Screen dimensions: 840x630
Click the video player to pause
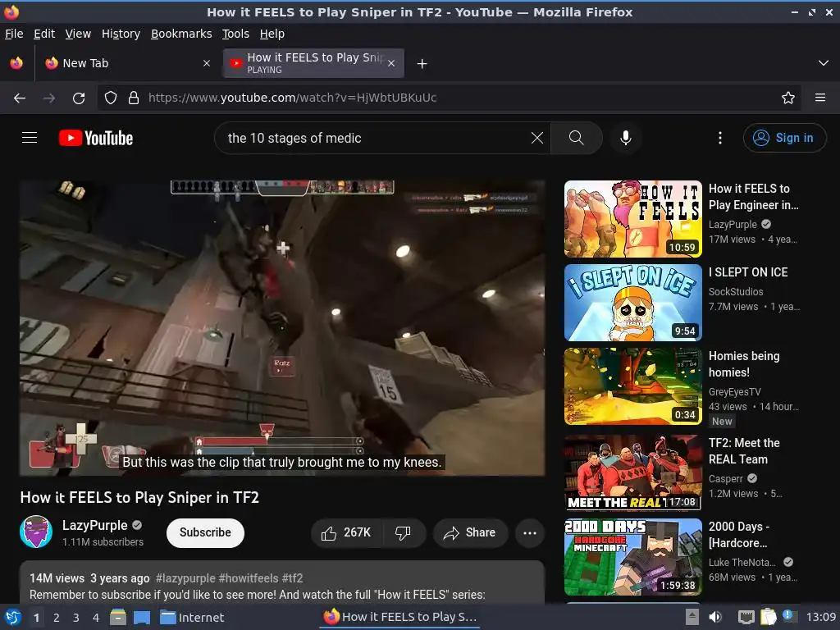coord(282,328)
